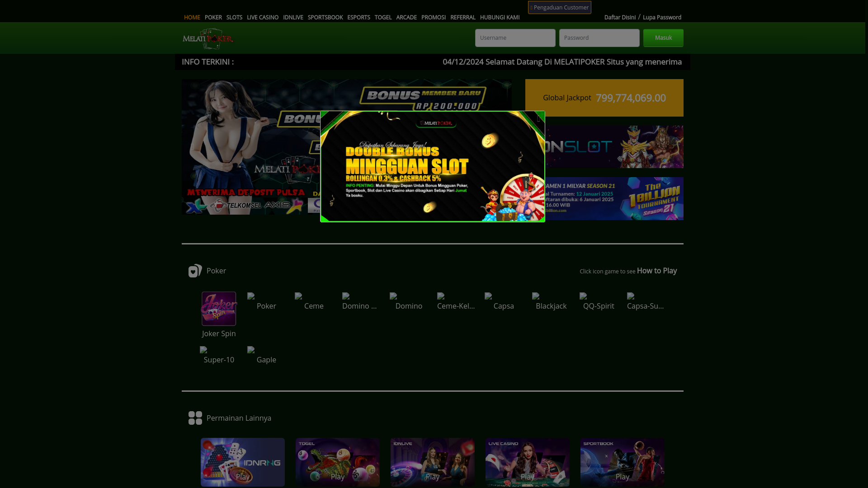Click the Double Bonus Mingguan Slot popup image
868x488 pixels.
(x=433, y=166)
